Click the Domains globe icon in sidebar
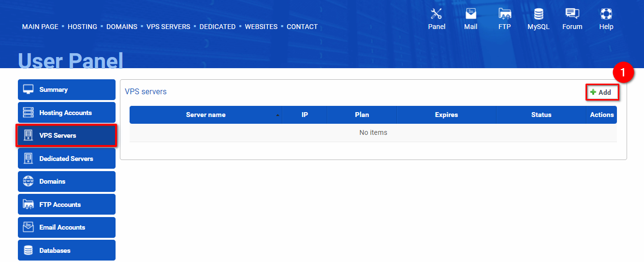 pos(29,181)
